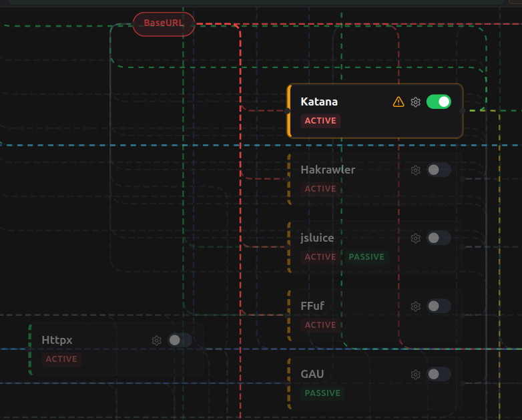The height and width of the screenshot is (420, 522).
Task: Open Katana settings gear
Action: coord(415,102)
